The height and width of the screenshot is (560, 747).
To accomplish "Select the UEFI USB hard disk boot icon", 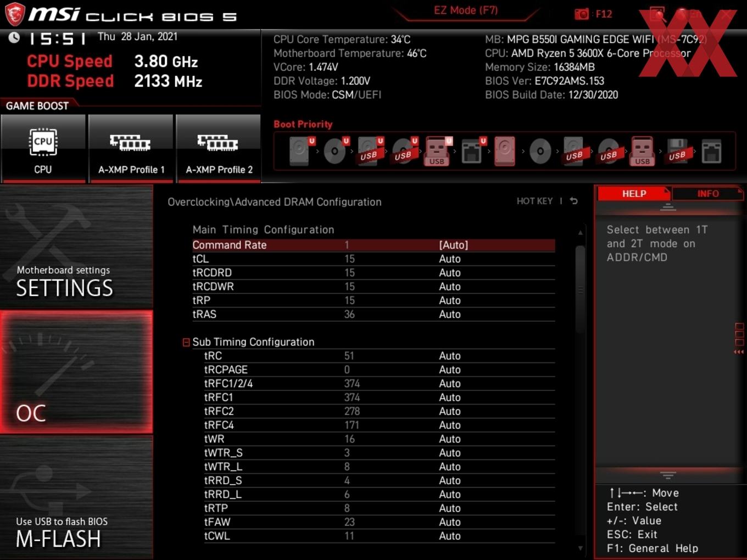I will click(370, 151).
